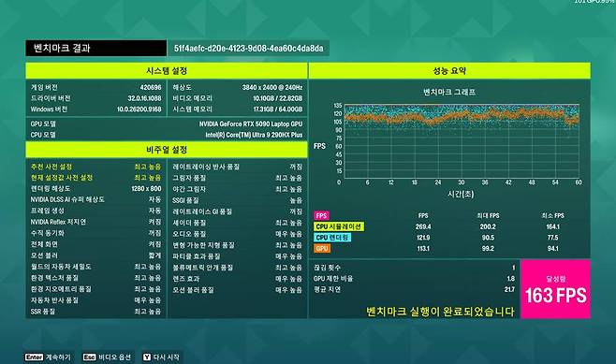
Task: Click the 전체 화면 row
Action: [95, 244]
